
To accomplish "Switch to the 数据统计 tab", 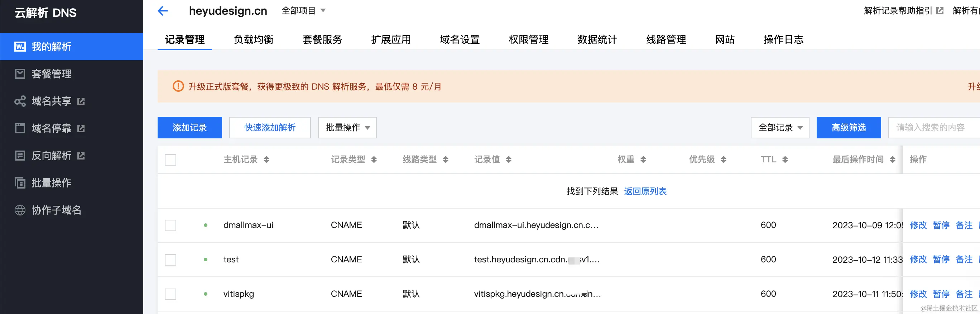I will click(598, 39).
